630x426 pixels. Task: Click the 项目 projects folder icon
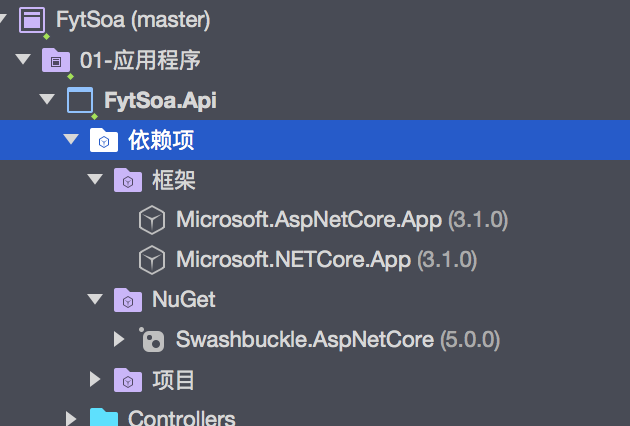tap(128, 379)
